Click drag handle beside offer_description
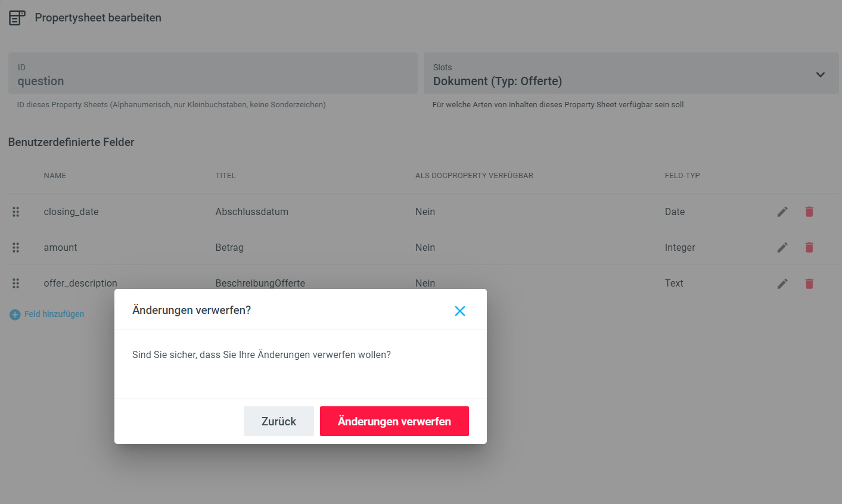The image size is (842, 504). (16, 284)
